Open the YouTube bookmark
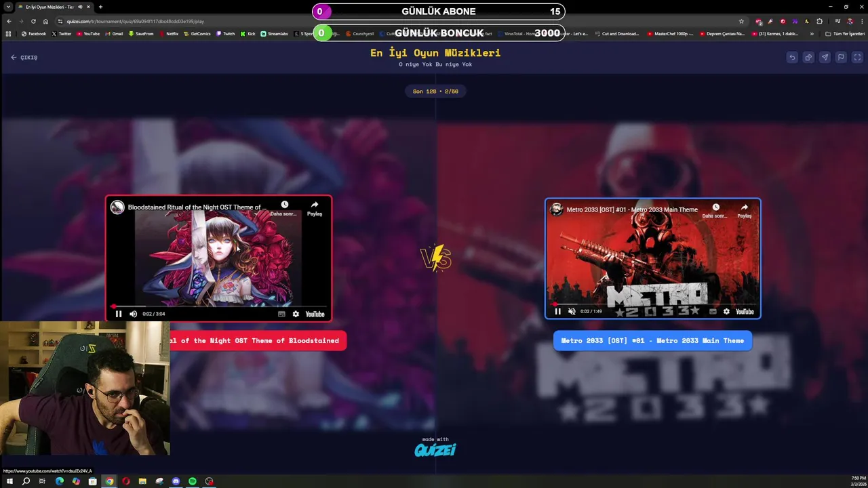 (x=88, y=33)
